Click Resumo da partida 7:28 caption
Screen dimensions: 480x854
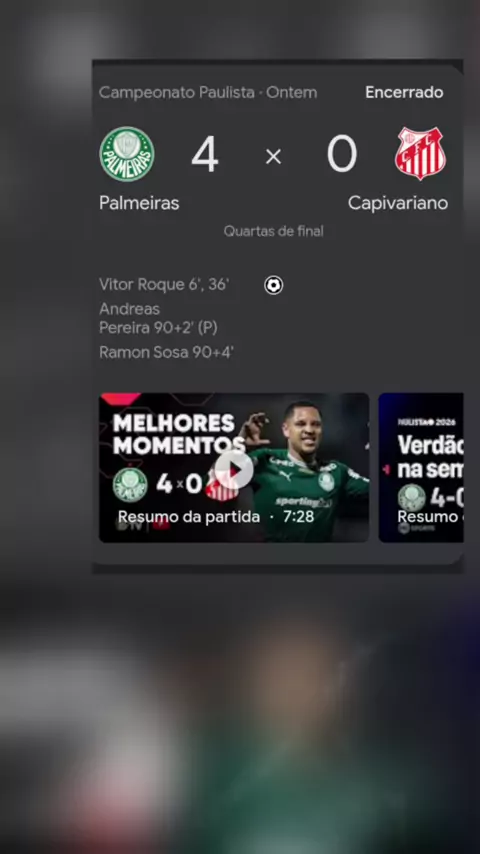coord(216,517)
